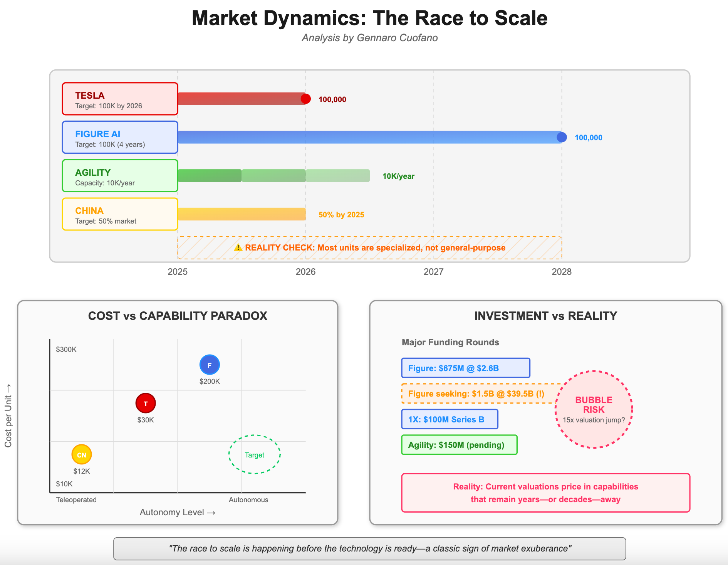The image size is (728, 565).
Task: Click the $300K axis value
Action: (66, 350)
